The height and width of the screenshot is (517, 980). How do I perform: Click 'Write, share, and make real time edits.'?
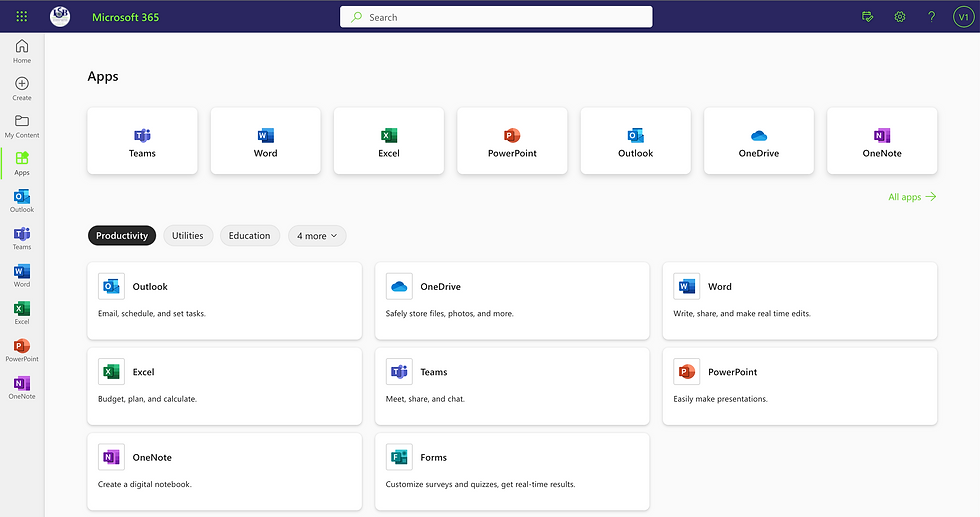(x=742, y=313)
